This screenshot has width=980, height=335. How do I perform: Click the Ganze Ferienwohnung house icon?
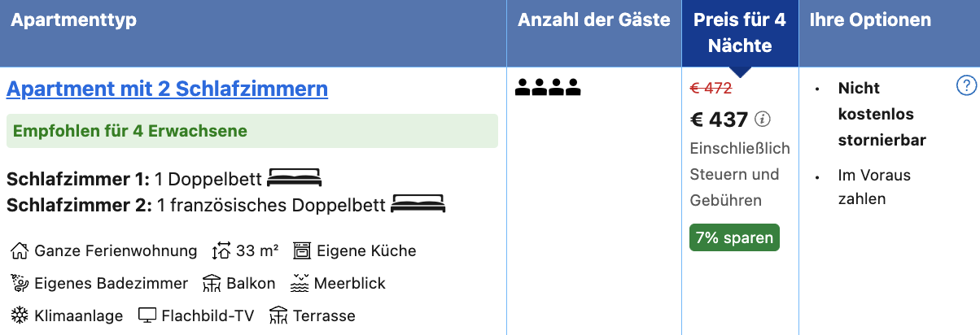click(x=20, y=250)
